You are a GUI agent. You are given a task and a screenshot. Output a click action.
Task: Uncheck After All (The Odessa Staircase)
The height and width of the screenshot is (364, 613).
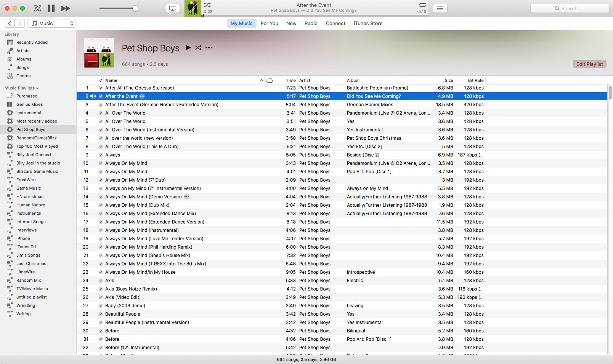(101, 88)
